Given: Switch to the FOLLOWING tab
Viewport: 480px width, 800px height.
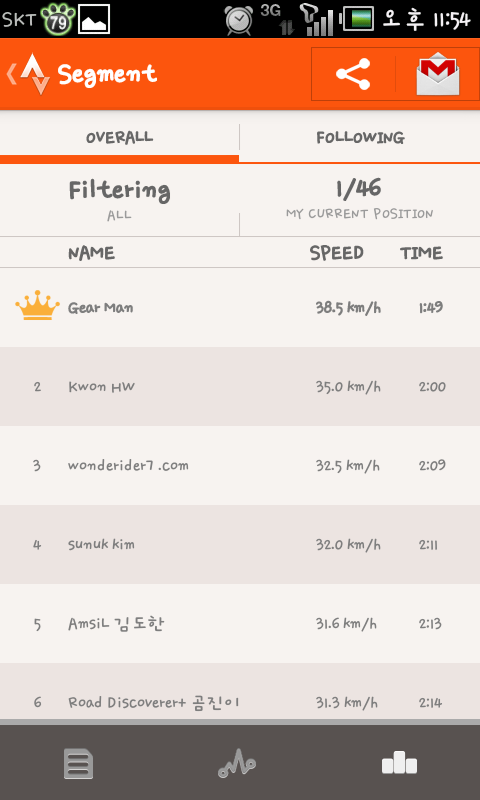Looking at the screenshot, I should click(x=360, y=137).
